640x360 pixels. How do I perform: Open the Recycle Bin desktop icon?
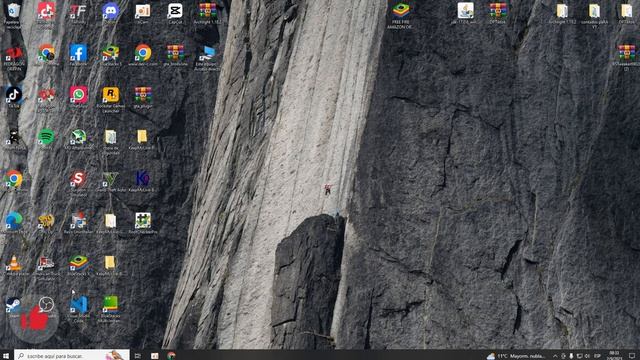pyautogui.click(x=13, y=14)
